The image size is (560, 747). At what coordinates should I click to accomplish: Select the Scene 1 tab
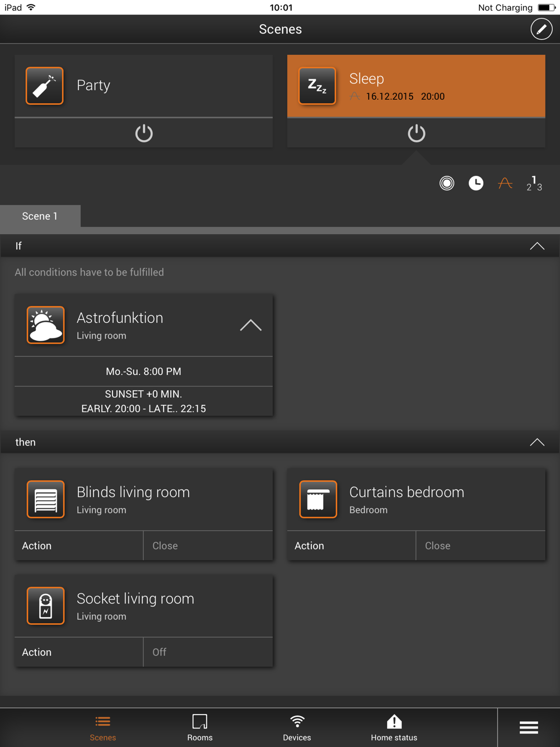(40, 216)
